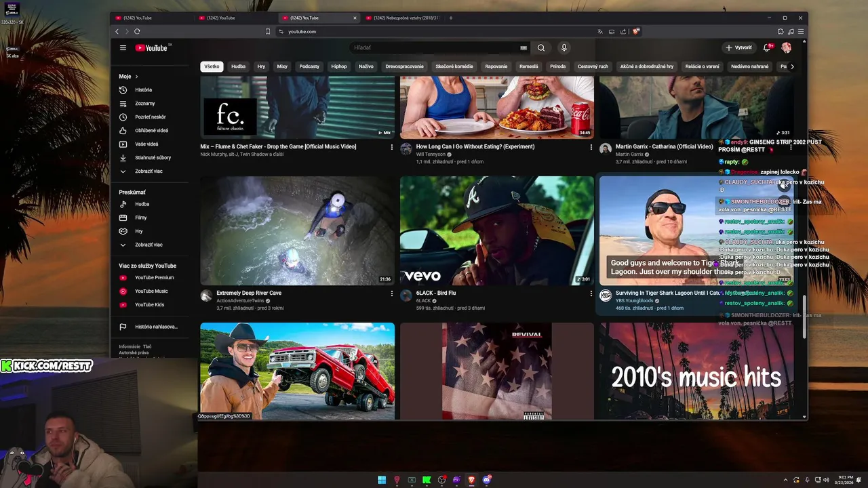Viewport: 868px width, 488px height.
Task: Click the Vytvoriť create button
Action: coord(738,47)
